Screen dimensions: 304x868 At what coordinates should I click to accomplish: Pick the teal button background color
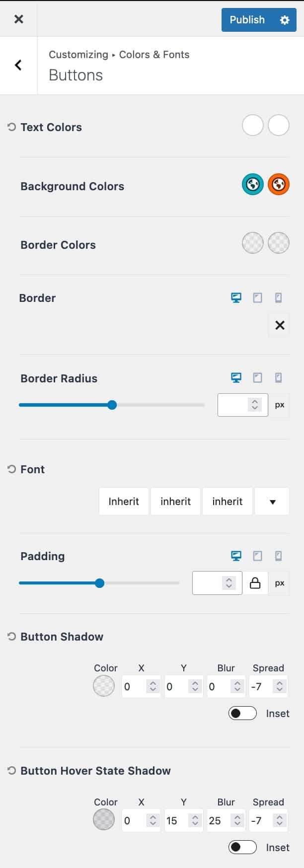(253, 184)
